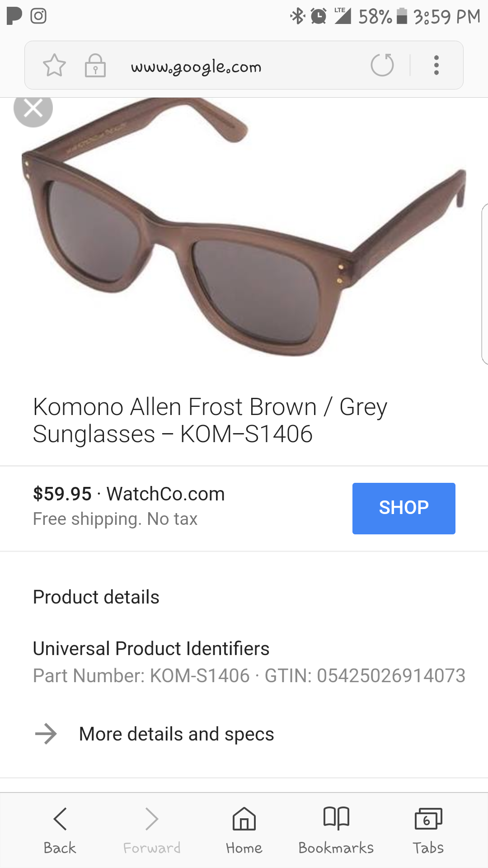Tap the side panel edge handle
Image resolution: width=488 pixels, height=868 pixels.
pos(484,283)
